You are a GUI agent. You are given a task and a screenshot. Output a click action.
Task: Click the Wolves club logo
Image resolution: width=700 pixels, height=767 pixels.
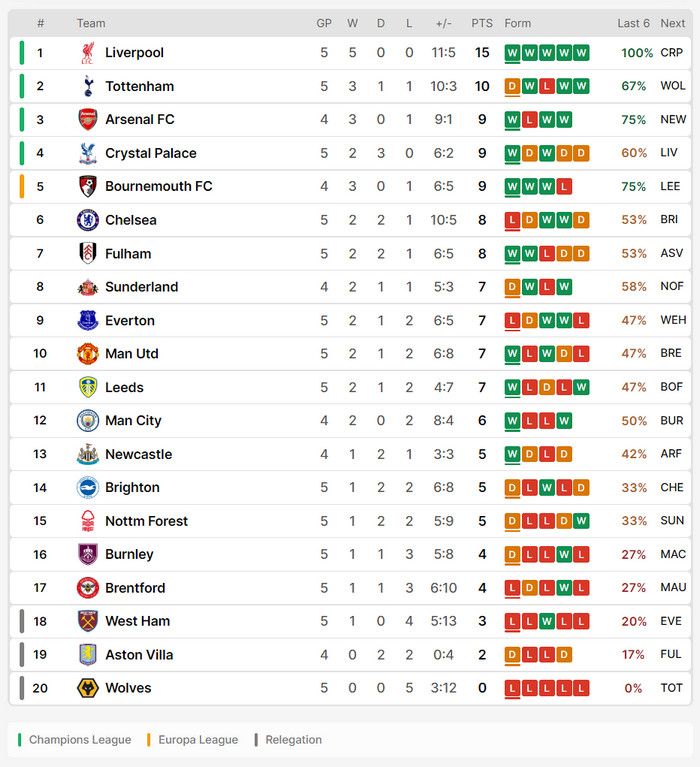pyautogui.click(x=88, y=688)
